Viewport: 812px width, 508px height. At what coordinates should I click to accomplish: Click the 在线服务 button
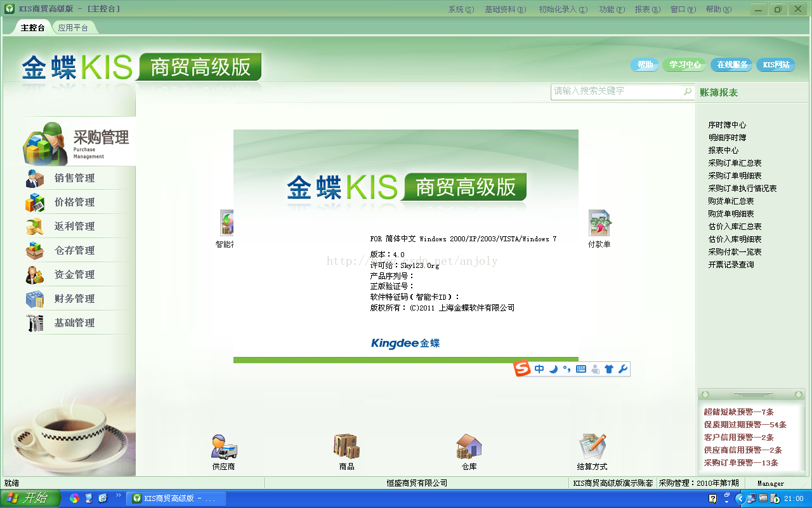pos(732,65)
